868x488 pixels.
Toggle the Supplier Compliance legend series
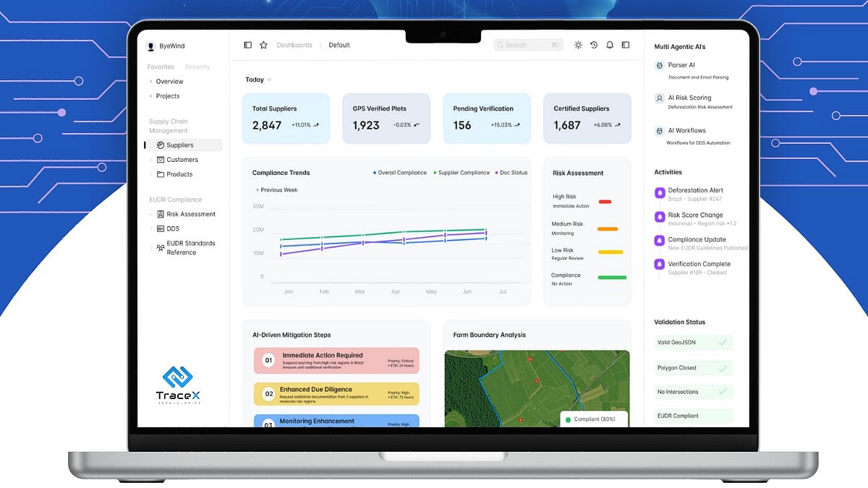461,173
